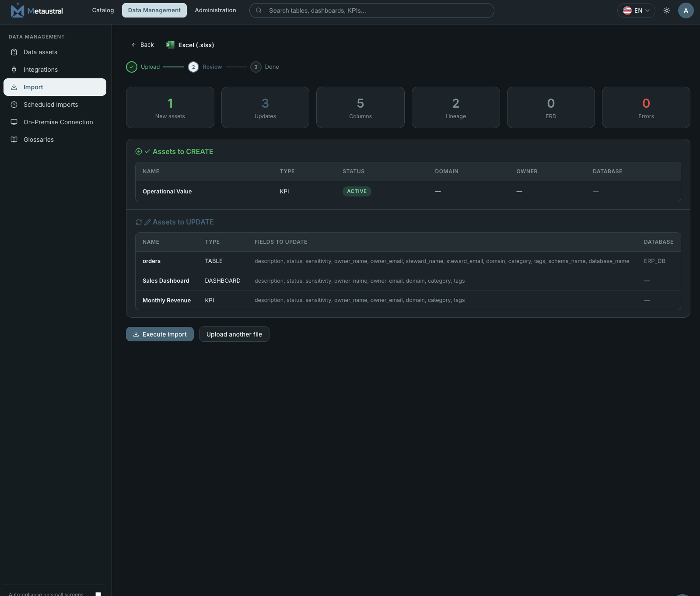This screenshot has width=700, height=596.
Task: Toggle the light/dark theme sun icon
Action: pyautogui.click(x=667, y=11)
